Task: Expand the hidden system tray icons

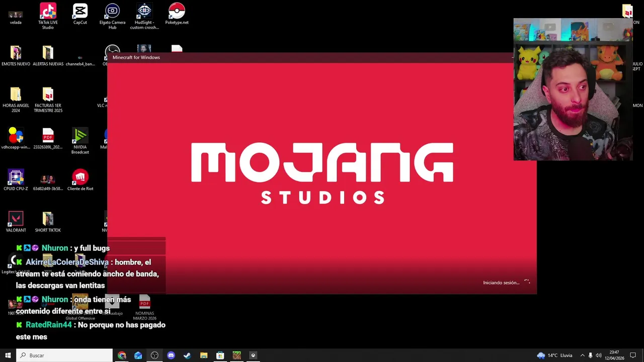Action: click(582, 355)
